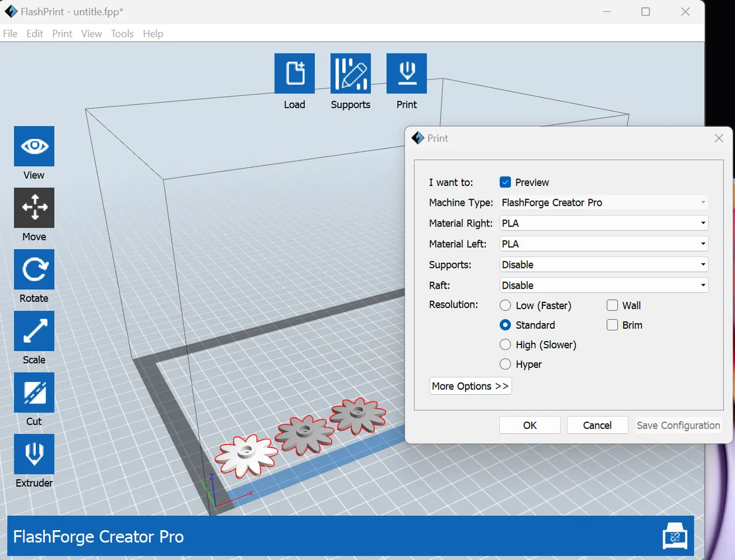Confirm print settings with OK
This screenshot has width=735, height=560.
tap(530, 425)
